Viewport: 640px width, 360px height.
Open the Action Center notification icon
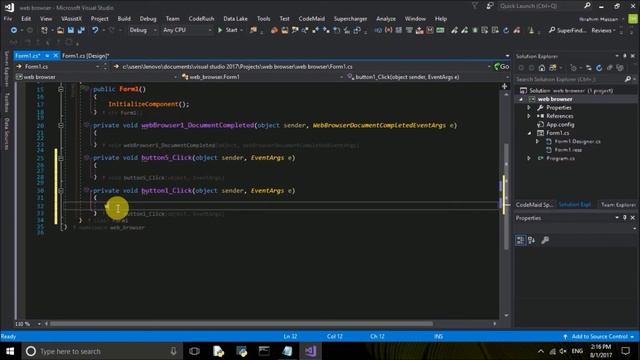point(626,351)
